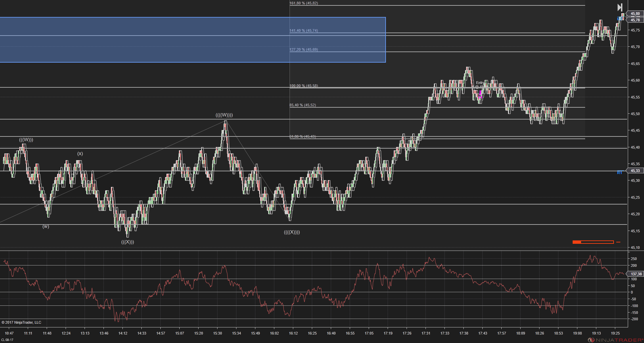Click the 45,10 price axis label
Screen dimensions: 644x343
(x=635, y=248)
